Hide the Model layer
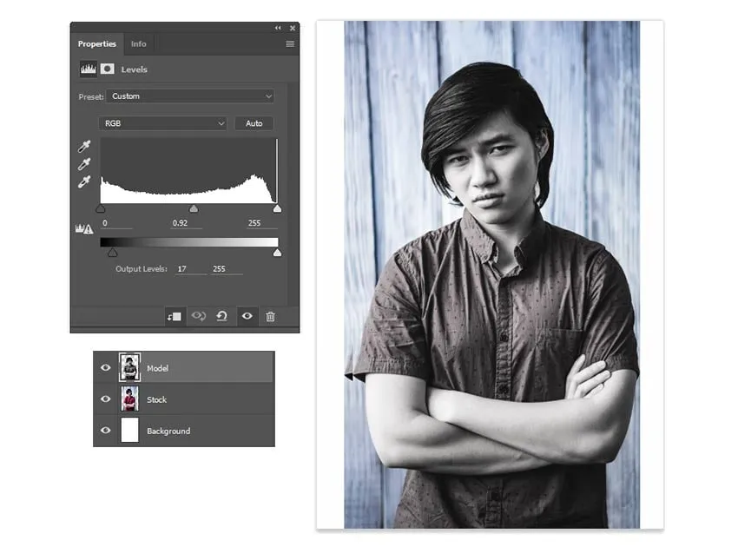Image resolution: width=738 pixels, height=560 pixels. pyautogui.click(x=106, y=368)
